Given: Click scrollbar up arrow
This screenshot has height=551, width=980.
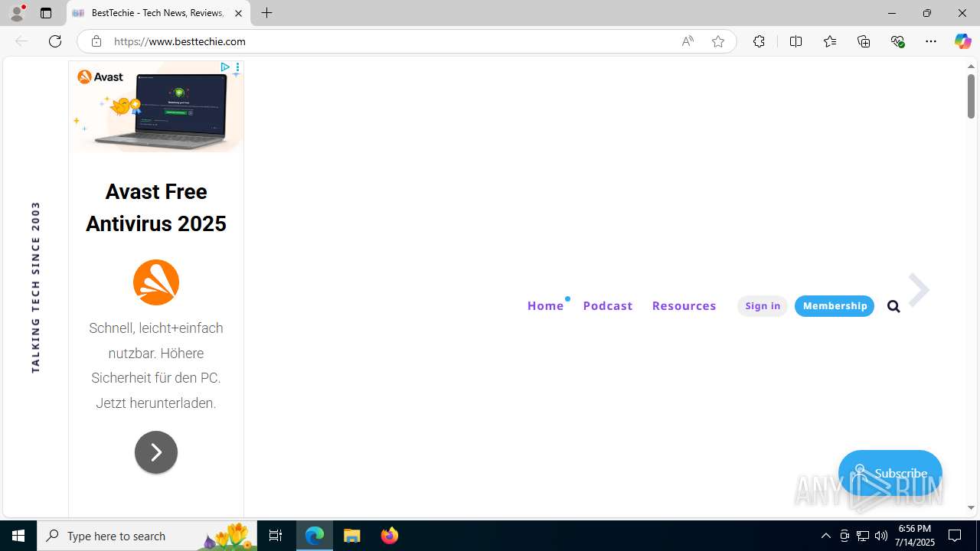Looking at the screenshot, I should tap(971, 67).
